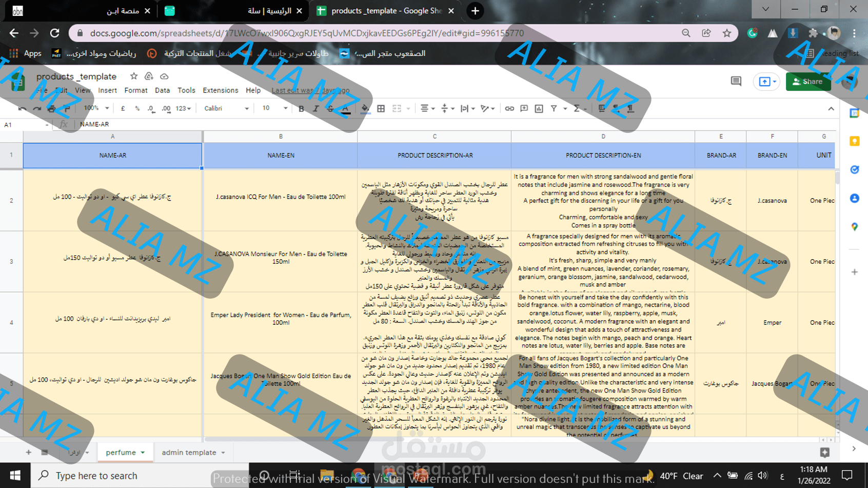Open the fill color picker
The height and width of the screenshot is (488, 868).
pos(365,109)
